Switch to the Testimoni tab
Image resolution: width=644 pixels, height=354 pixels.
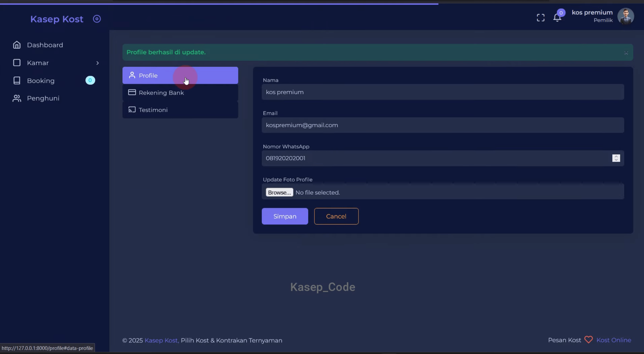180,110
